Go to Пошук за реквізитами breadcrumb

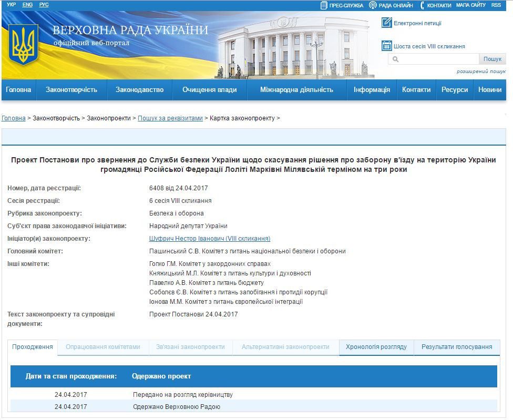(x=170, y=118)
